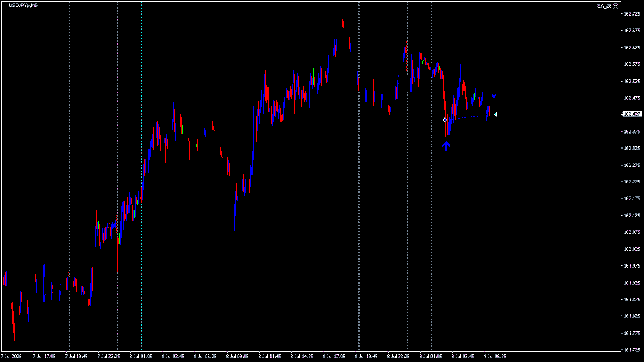This screenshot has width=644, height=362.
Task: Click the 162.375 price axis label
Action: [632, 131]
